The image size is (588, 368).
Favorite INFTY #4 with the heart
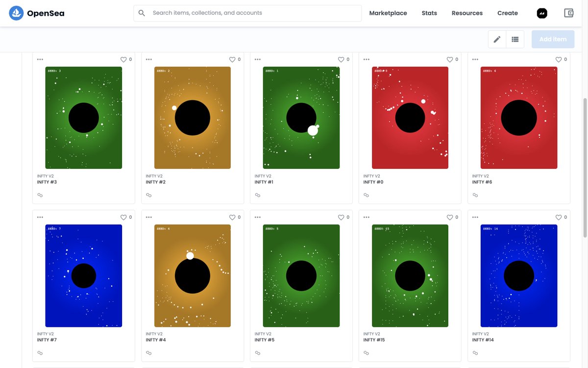(x=232, y=217)
